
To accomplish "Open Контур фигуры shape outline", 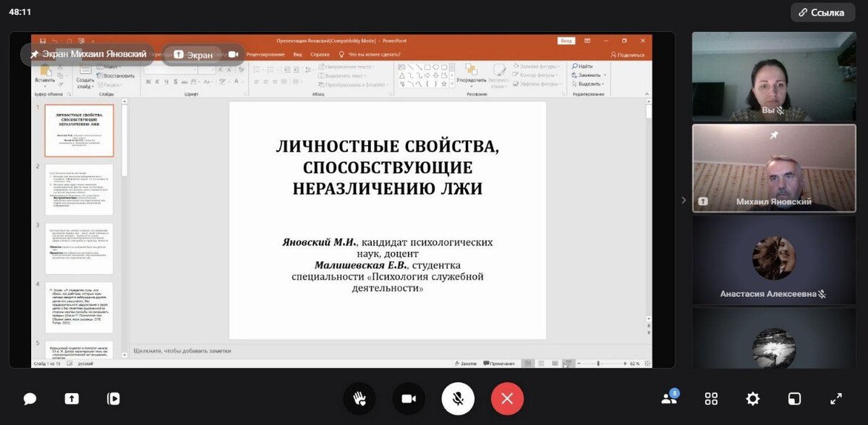I will pos(536,75).
